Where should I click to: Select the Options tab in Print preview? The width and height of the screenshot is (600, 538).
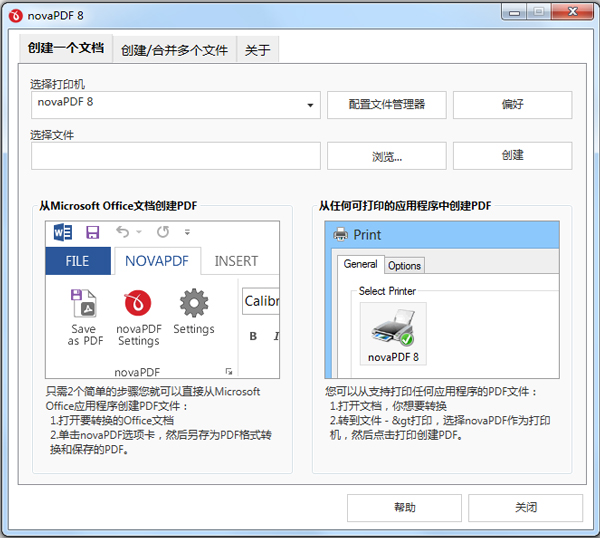coord(404,266)
